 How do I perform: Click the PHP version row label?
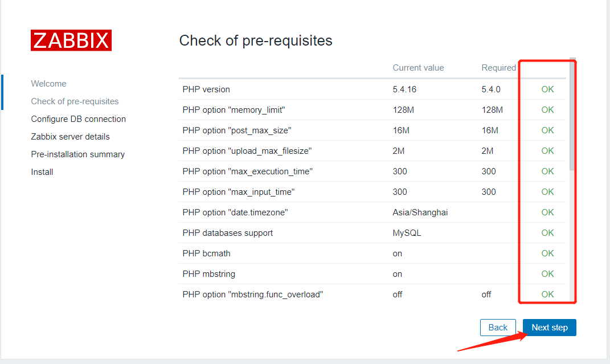tap(206, 89)
